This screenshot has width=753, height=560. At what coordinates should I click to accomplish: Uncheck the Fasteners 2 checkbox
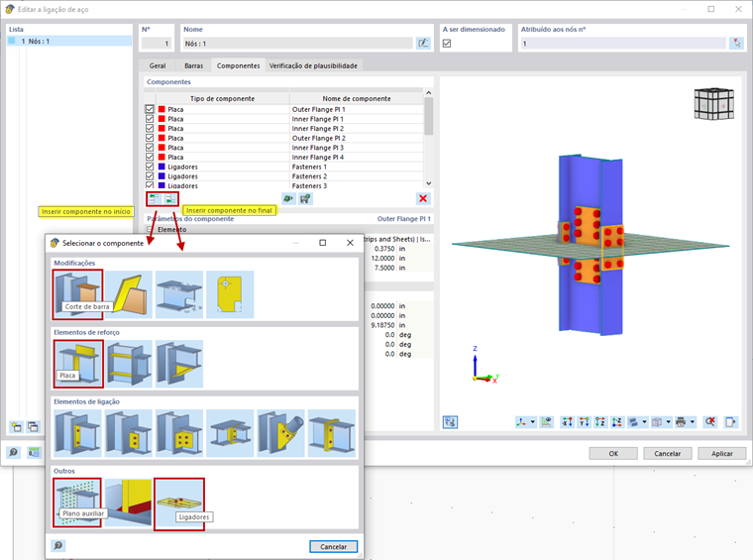[x=150, y=176]
